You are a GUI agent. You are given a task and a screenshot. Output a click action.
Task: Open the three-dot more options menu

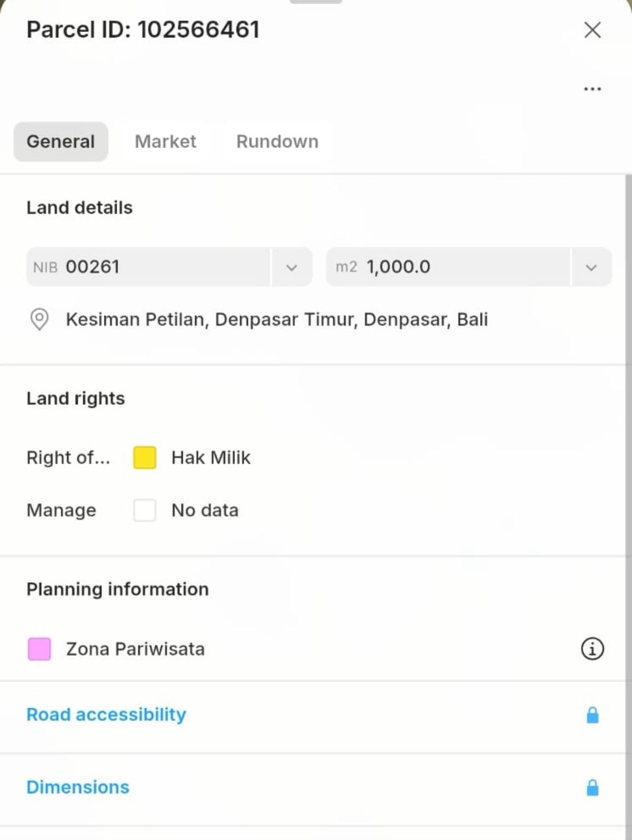pyautogui.click(x=592, y=89)
